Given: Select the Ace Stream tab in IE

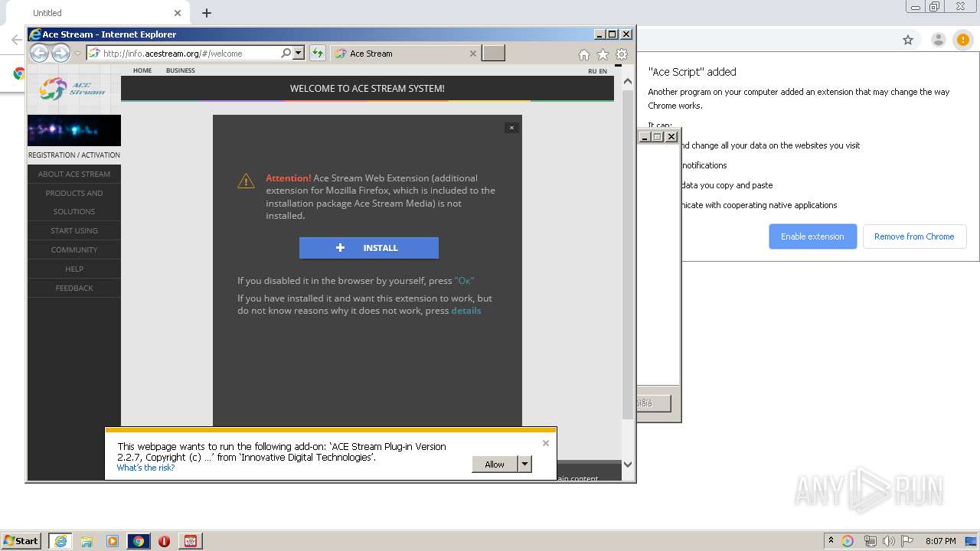Looking at the screenshot, I should pyautogui.click(x=406, y=54).
